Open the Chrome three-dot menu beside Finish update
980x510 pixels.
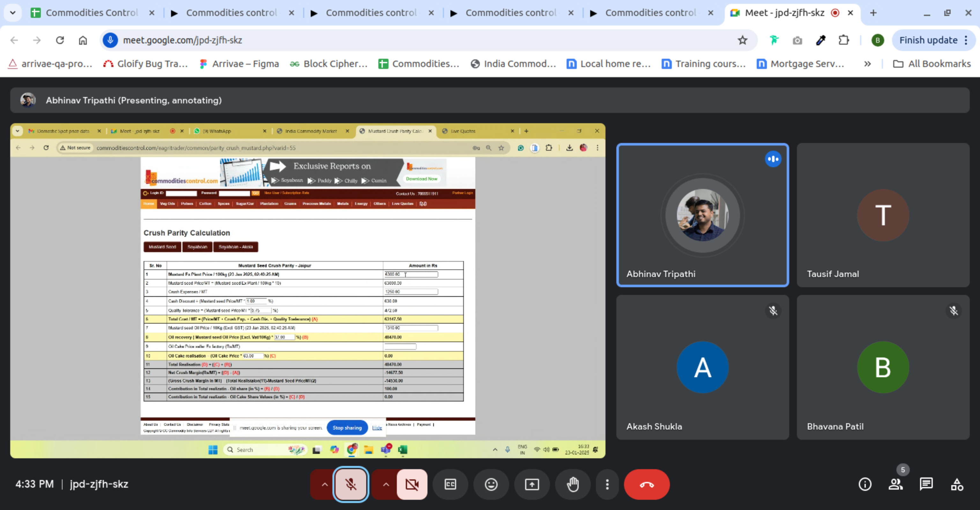point(966,40)
